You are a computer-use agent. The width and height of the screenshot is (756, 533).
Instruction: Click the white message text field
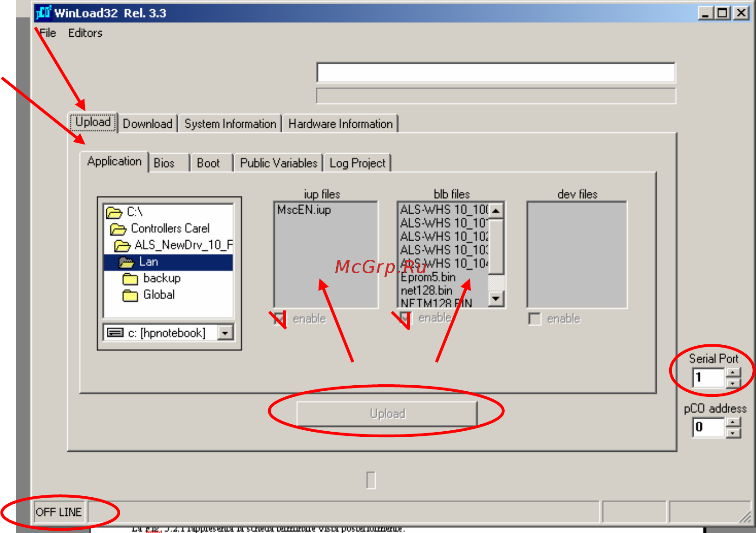point(496,73)
